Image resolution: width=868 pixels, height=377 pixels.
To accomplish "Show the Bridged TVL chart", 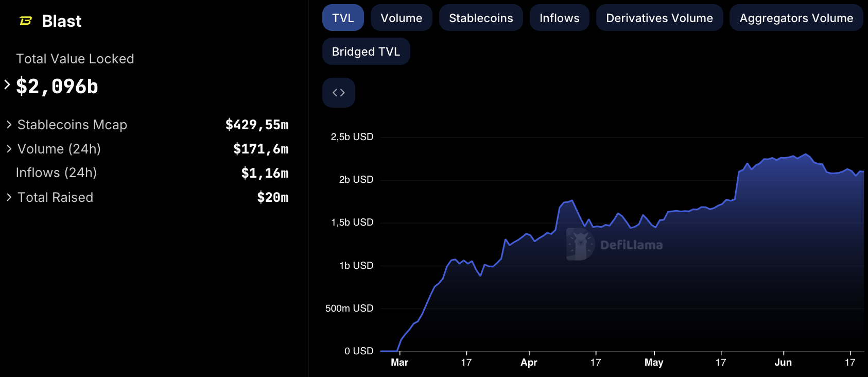I will click(366, 52).
